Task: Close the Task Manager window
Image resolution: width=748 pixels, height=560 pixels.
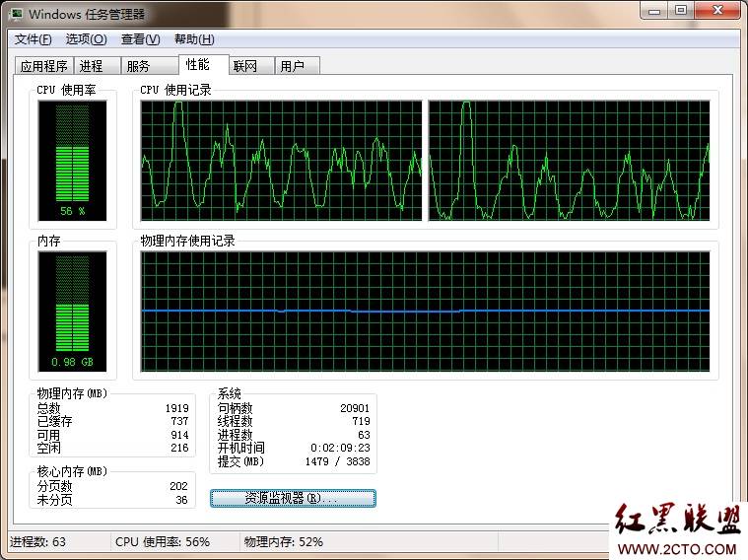Action: click(x=718, y=11)
